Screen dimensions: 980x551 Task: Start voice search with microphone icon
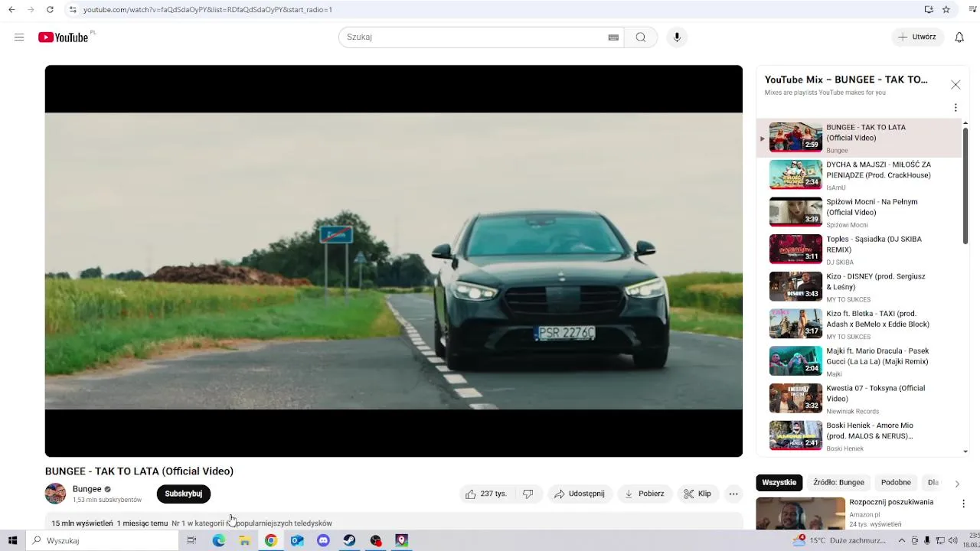coord(677,37)
